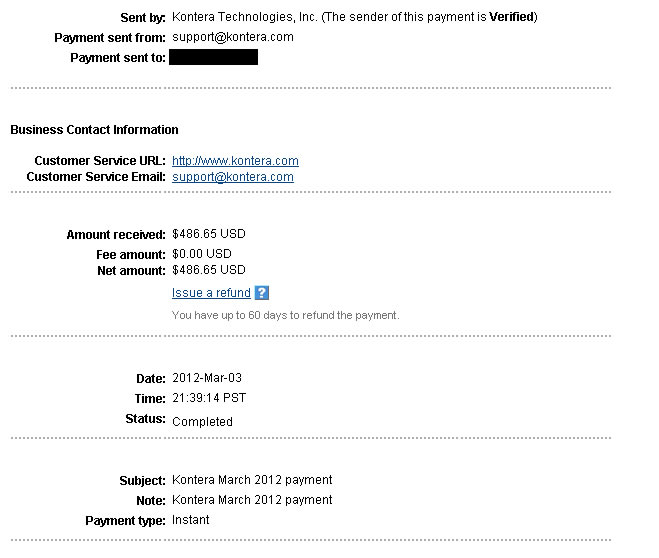This screenshot has height=558, width=659.
Task: Click the bold Verified word
Action: [511, 17]
